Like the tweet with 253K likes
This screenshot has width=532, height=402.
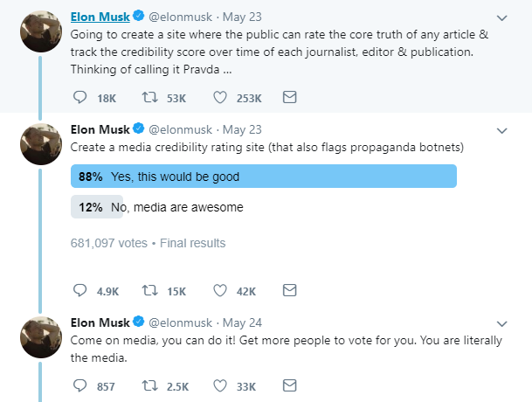click(220, 97)
